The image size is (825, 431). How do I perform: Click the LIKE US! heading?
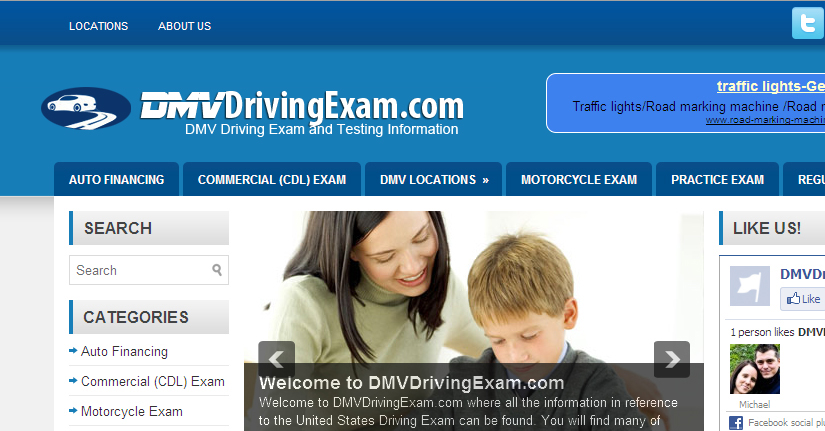pos(767,228)
